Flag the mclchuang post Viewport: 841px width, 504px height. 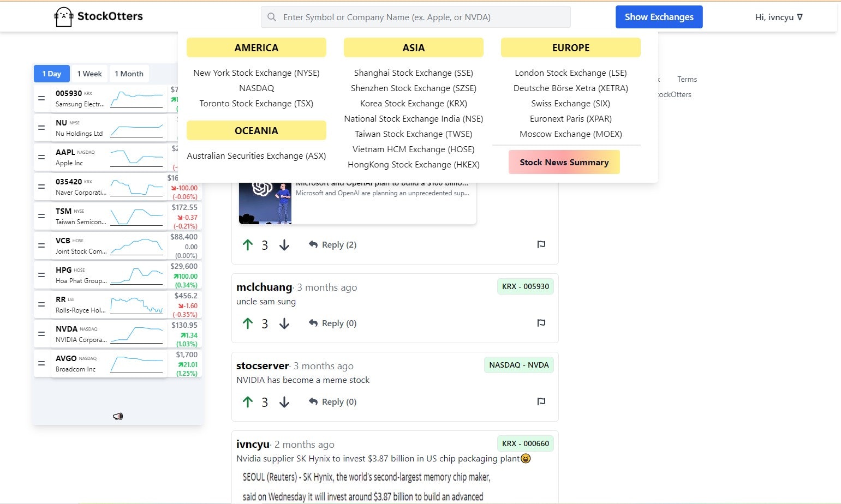[541, 323]
